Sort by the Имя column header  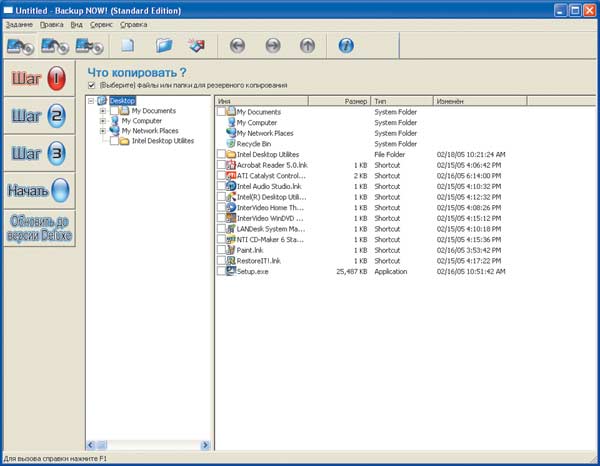(262, 101)
